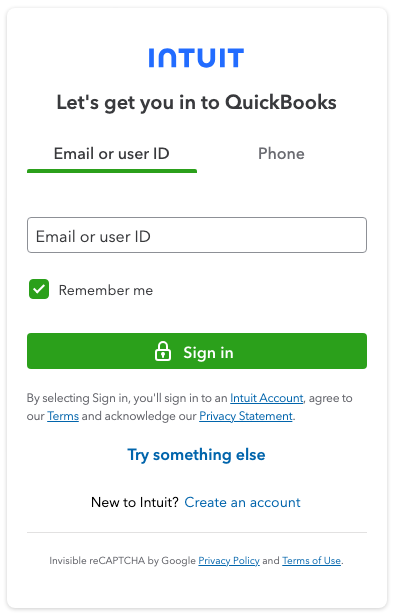Image resolution: width=393 pixels, height=615 pixels.
Task: Click the Let's get you in to QuickBooks heading
Action: coord(196,103)
